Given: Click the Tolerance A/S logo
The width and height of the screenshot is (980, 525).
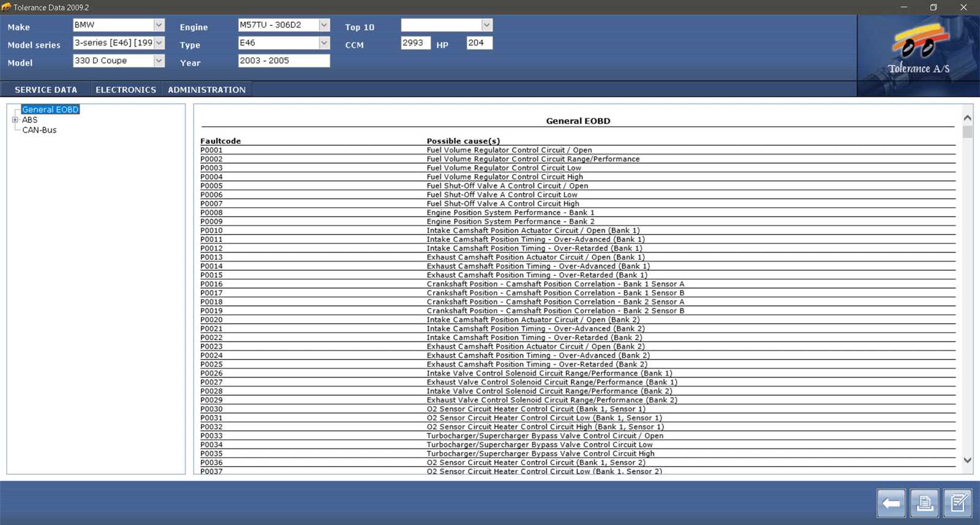Looking at the screenshot, I should coord(919,50).
